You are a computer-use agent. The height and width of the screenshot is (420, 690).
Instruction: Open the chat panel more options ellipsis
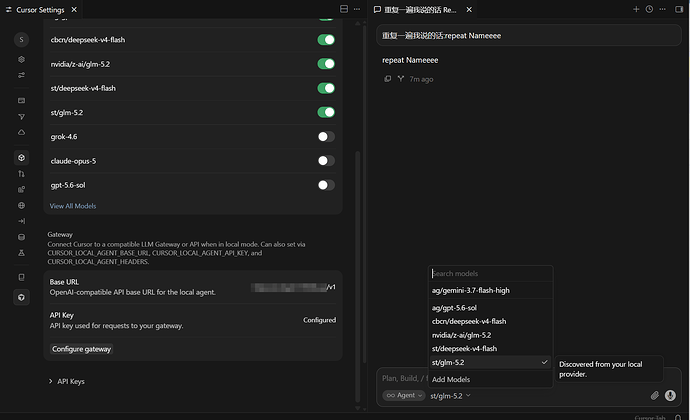(x=662, y=9)
